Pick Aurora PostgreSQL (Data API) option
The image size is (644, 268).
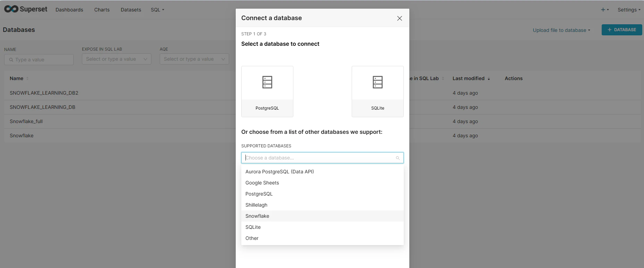click(279, 172)
